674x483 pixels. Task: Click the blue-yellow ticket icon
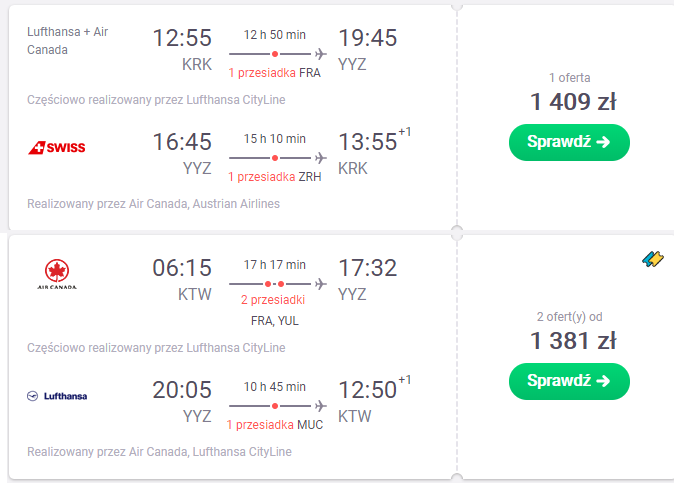(653, 259)
